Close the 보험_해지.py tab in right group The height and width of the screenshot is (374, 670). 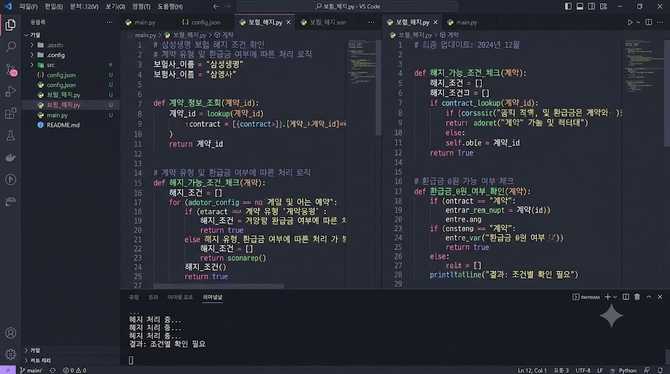(435, 22)
